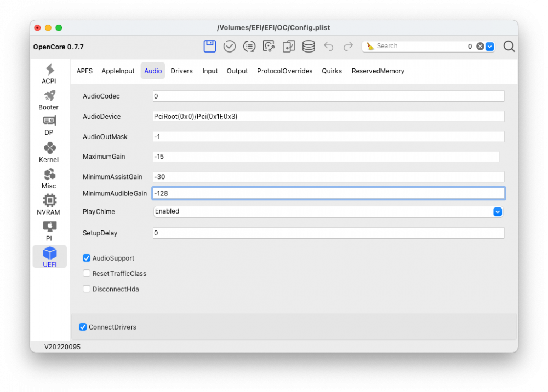Open the ACPI section in sidebar
Image resolution: width=548 pixels, height=392 pixels.
point(49,74)
